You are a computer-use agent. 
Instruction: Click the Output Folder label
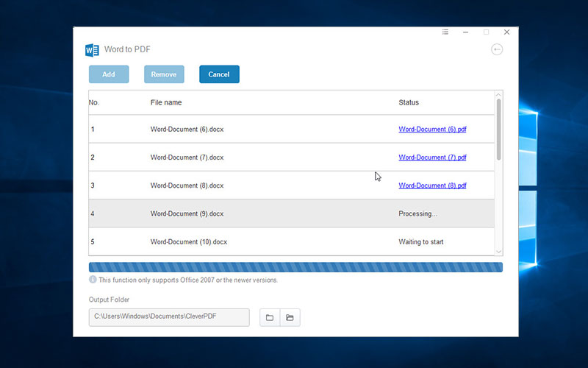pyautogui.click(x=109, y=300)
